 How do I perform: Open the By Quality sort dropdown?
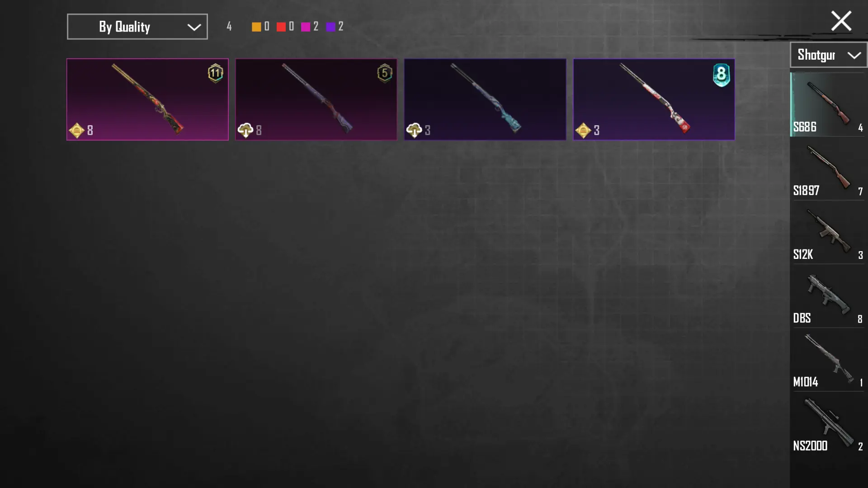point(137,27)
